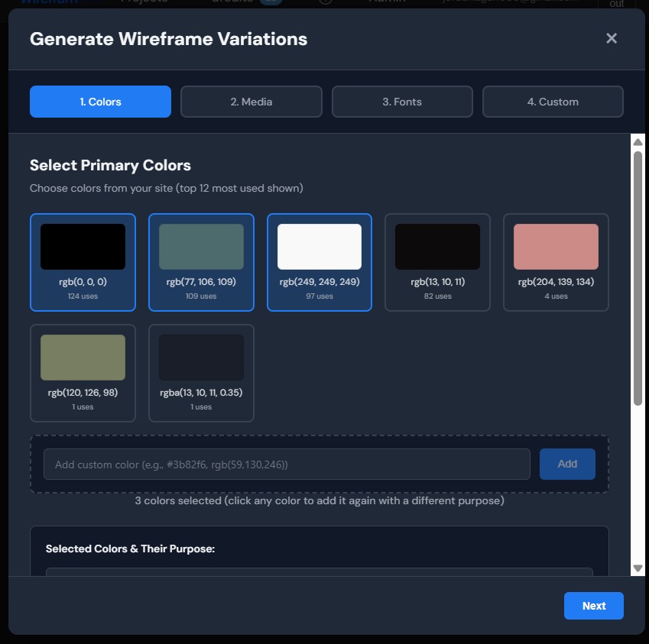Click the scrollbar down arrow
649x644 pixels.
pyautogui.click(x=638, y=568)
